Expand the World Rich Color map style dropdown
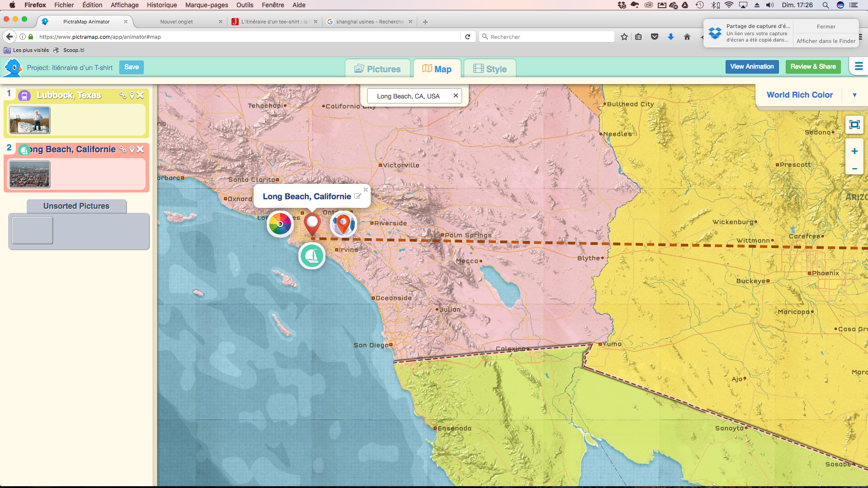Viewport: 868px width, 488px height. pyautogui.click(x=854, y=95)
